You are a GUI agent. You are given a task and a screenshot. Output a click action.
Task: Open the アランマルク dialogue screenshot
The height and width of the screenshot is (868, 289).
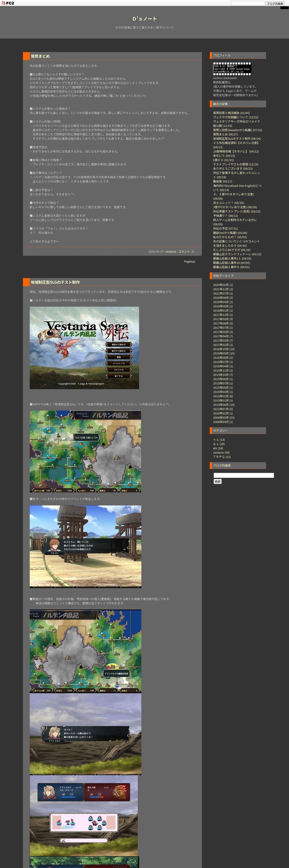coord(85,734)
